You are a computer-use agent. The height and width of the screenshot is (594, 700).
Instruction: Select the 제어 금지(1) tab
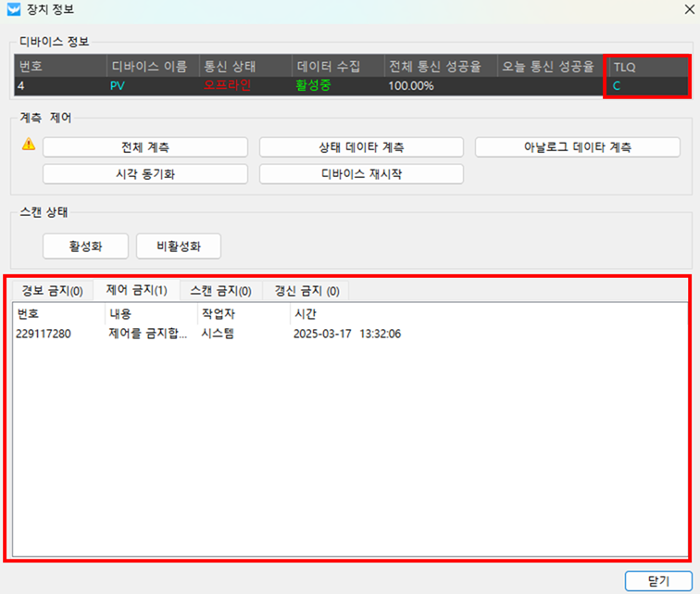click(137, 291)
